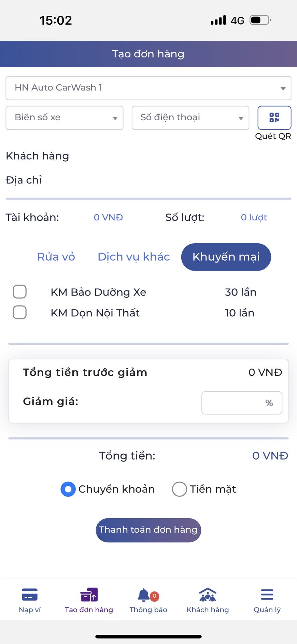Open the Biển số xe dropdown
Image resolution: width=297 pixels, height=644 pixels.
pos(64,118)
